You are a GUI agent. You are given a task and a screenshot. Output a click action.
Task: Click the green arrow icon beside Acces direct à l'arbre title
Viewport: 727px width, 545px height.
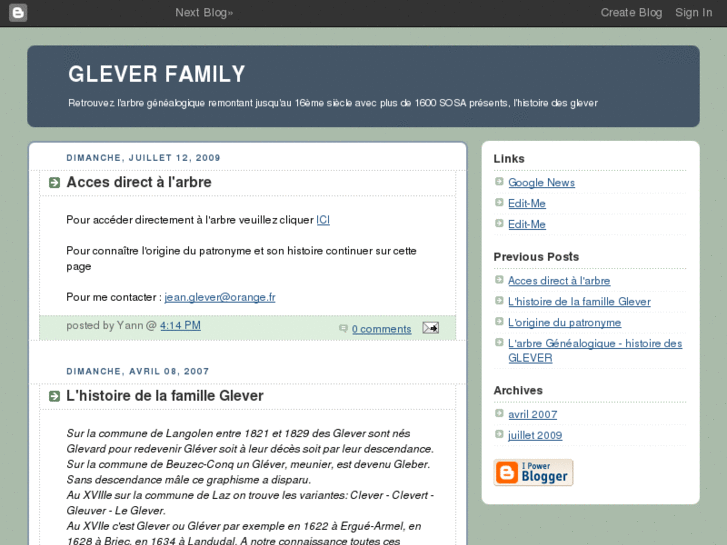tap(54, 183)
